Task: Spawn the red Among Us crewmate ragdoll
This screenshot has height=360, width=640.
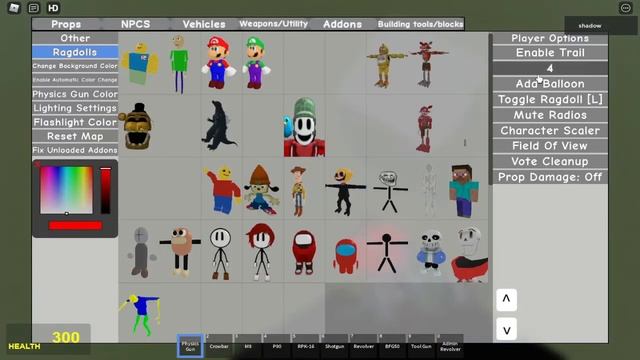Action: click(304, 252)
